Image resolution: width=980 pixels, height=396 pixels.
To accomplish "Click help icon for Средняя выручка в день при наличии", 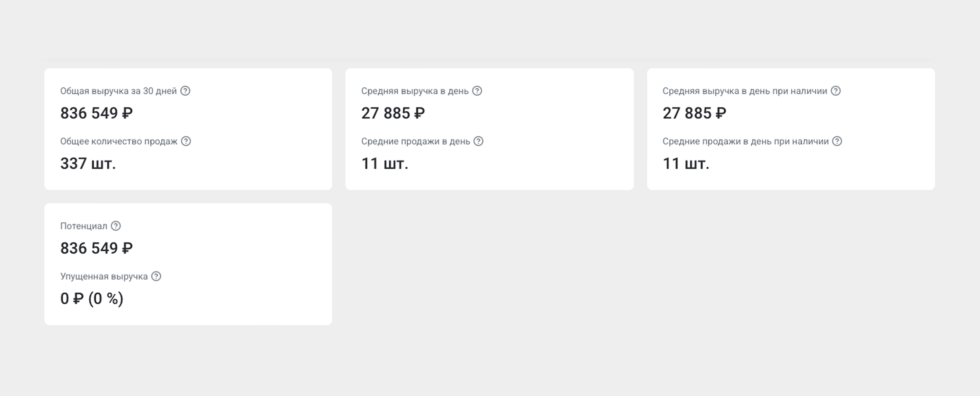I will click(836, 91).
